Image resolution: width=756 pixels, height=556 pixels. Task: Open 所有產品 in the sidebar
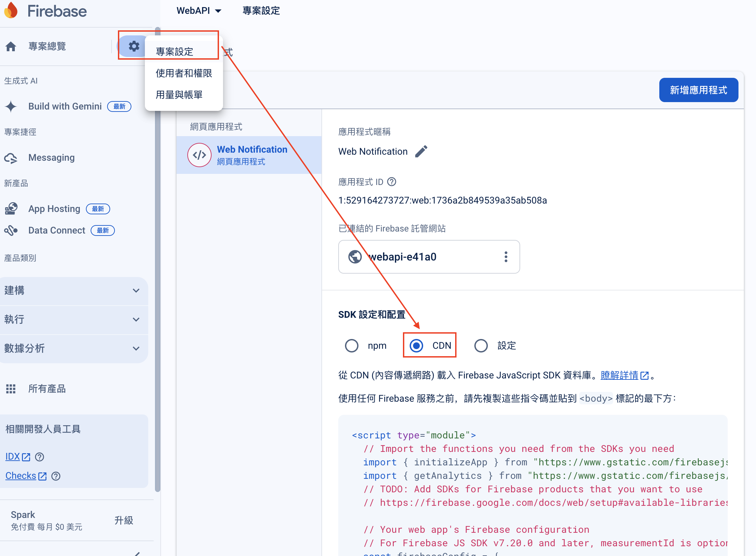point(47,389)
